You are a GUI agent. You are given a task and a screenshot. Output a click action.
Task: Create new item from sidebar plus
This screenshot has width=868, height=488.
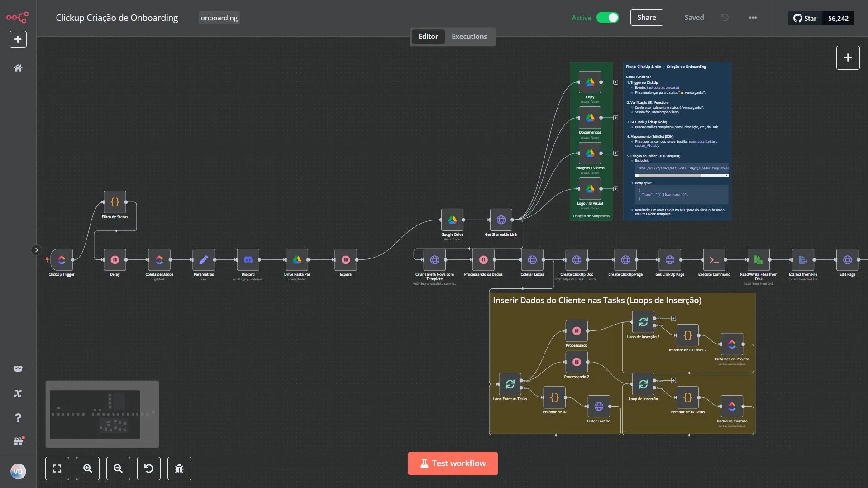[18, 39]
